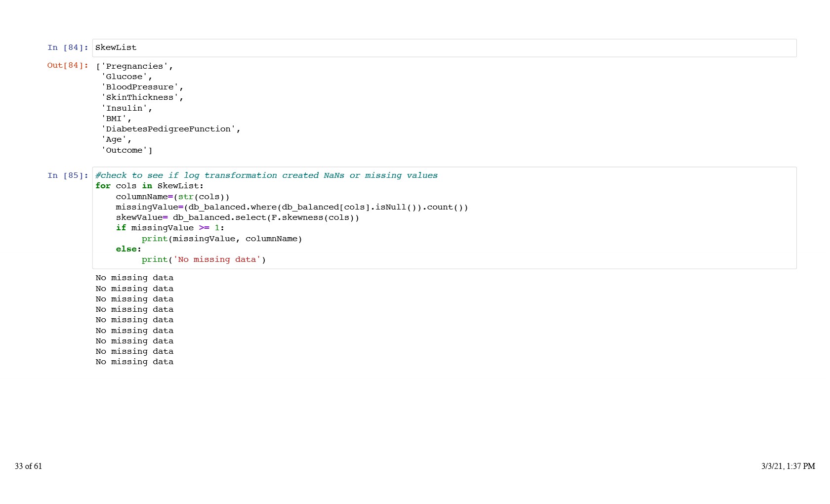This screenshot has width=830, height=504.
Task: Place cursor on 'for cols in SkewList' line
Action: tap(149, 186)
